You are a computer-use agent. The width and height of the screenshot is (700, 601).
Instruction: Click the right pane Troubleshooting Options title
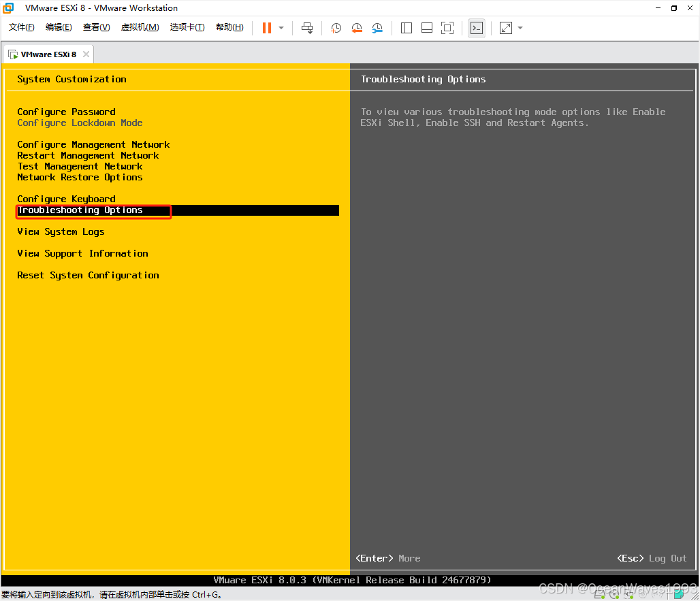click(x=424, y=79)
